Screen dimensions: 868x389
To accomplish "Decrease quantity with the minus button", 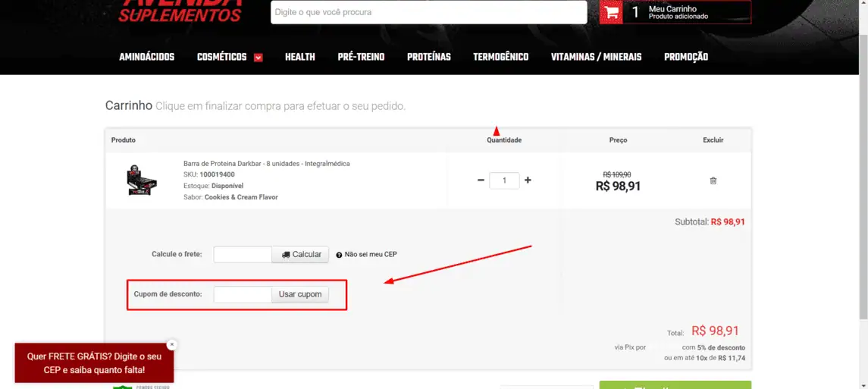I will pos(481,180).
